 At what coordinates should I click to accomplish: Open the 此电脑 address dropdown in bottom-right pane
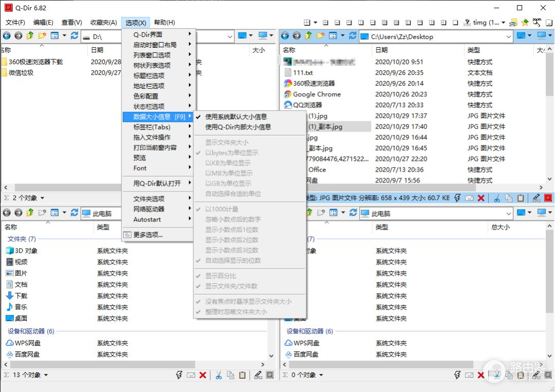point(508,213)
